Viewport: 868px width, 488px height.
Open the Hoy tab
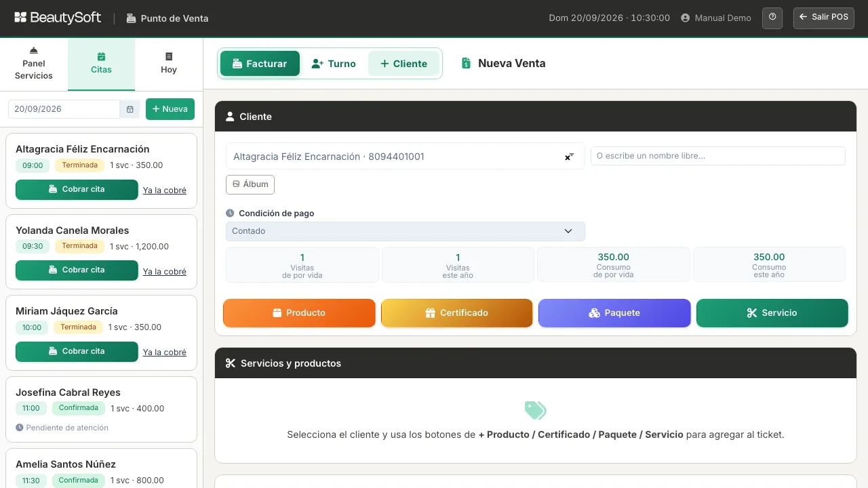click(169, 64)
